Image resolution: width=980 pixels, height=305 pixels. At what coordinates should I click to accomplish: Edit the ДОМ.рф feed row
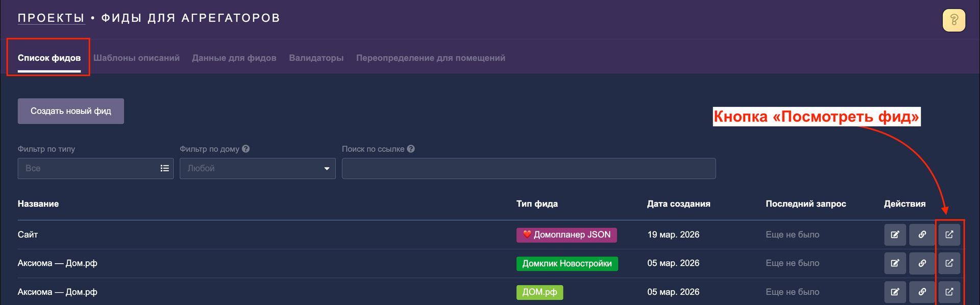point(895,292)
